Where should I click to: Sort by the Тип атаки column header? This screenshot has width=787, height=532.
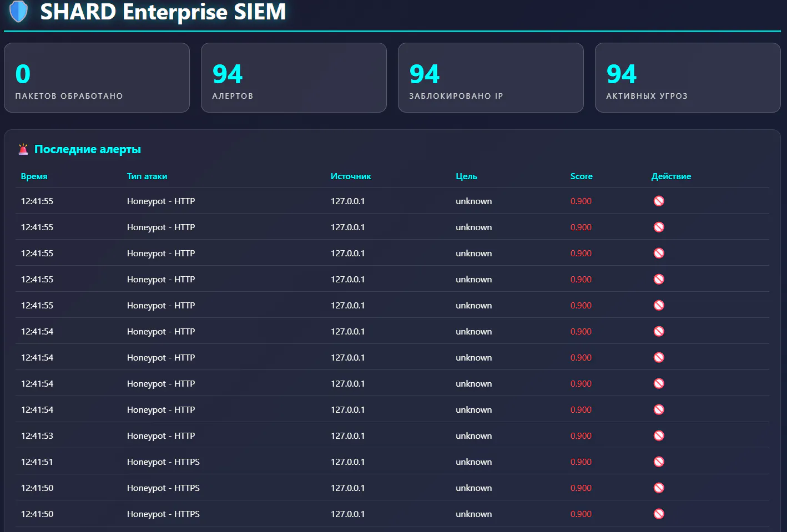[x=147, y=176]
